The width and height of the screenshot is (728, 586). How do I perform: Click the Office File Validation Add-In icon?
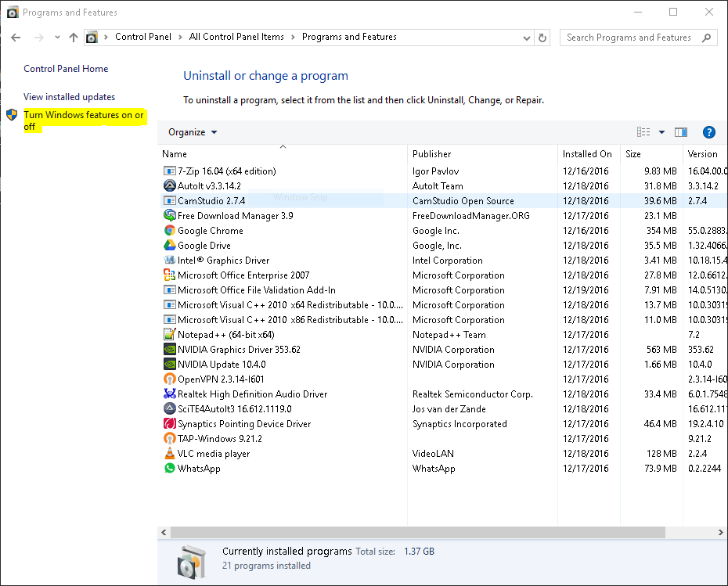tap(169, 290)
